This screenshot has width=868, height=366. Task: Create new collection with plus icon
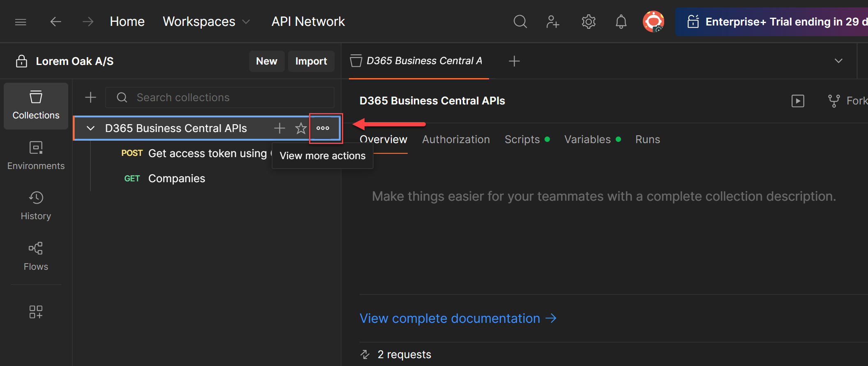tap(90, 97)
